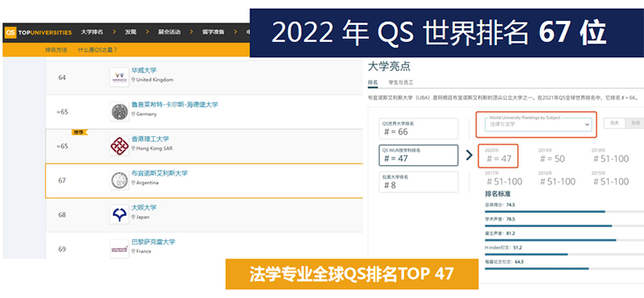The height and width of the screenshot is (298, 644).
Task: Open the 大阪大学 link
Action: 144,208
